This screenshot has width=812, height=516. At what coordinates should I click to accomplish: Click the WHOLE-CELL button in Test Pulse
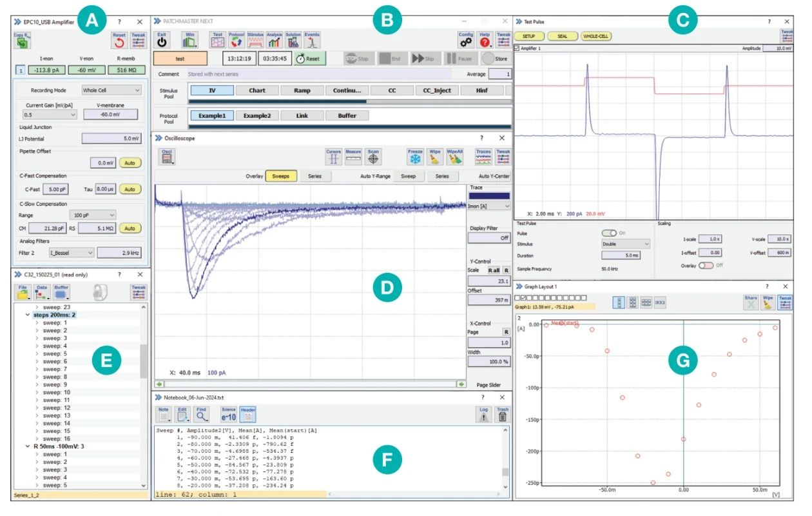pyautogui.click(x=596, y=37)
